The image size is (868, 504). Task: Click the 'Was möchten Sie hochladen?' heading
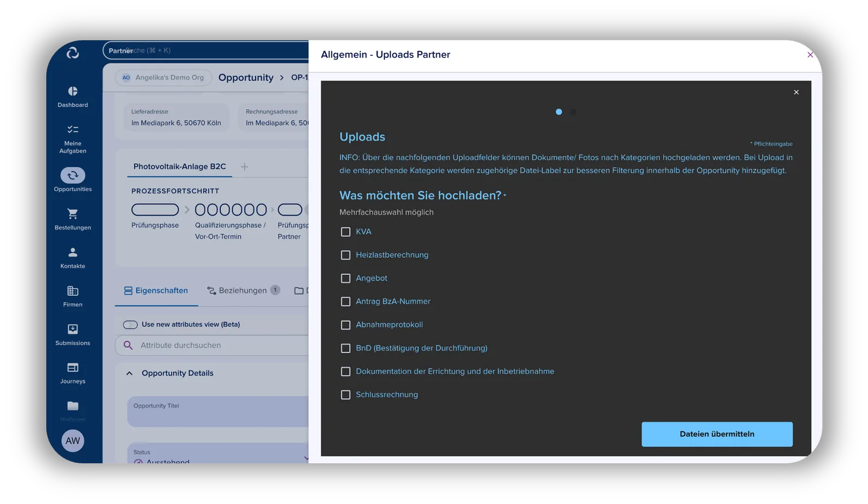click(x=420, y=195)
